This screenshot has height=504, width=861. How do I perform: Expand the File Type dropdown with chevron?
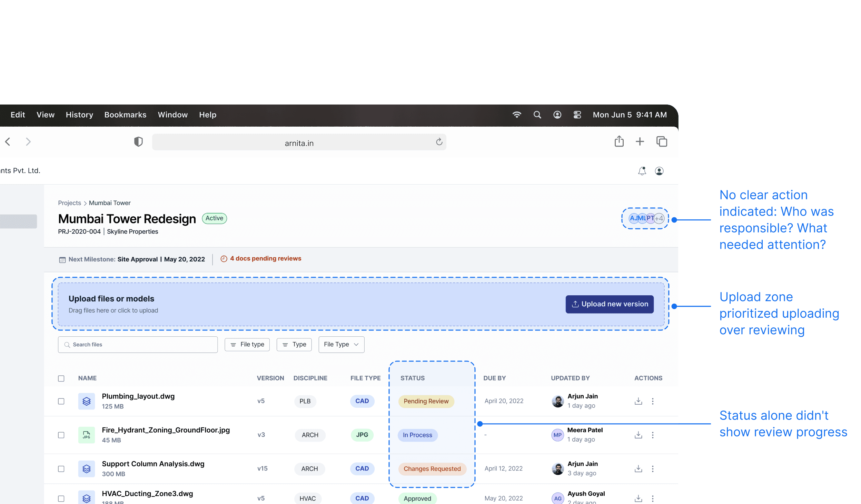[x=341, y=344]
